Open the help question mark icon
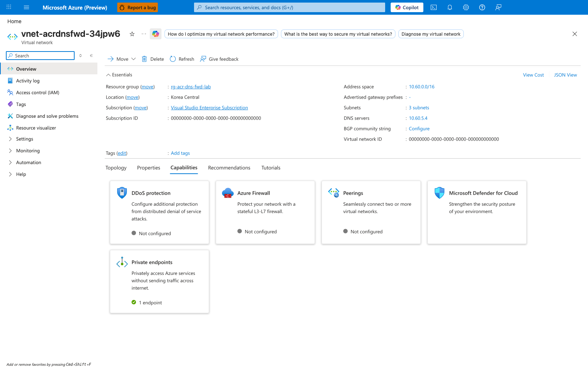This screenshot has height=368, width=588. tap(482, 7)
